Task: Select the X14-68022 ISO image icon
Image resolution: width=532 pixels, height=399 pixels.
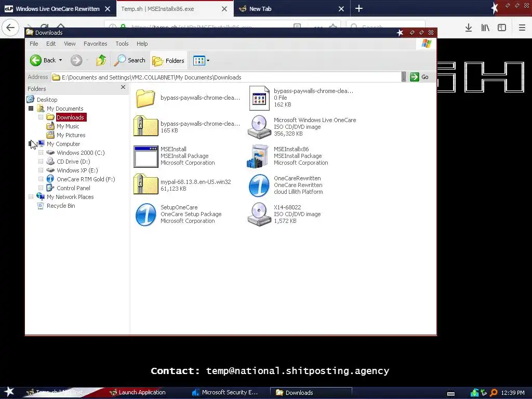Action: [x=259, y=214]
